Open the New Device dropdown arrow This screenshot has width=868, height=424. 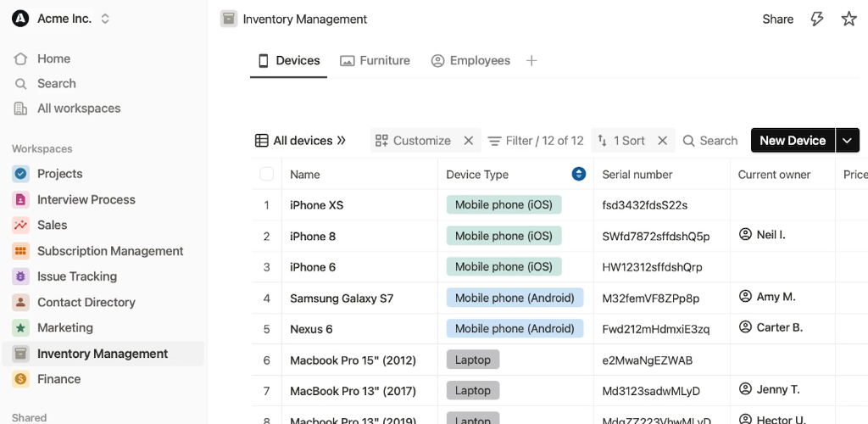pyautogui.click(x=847, y=141)
